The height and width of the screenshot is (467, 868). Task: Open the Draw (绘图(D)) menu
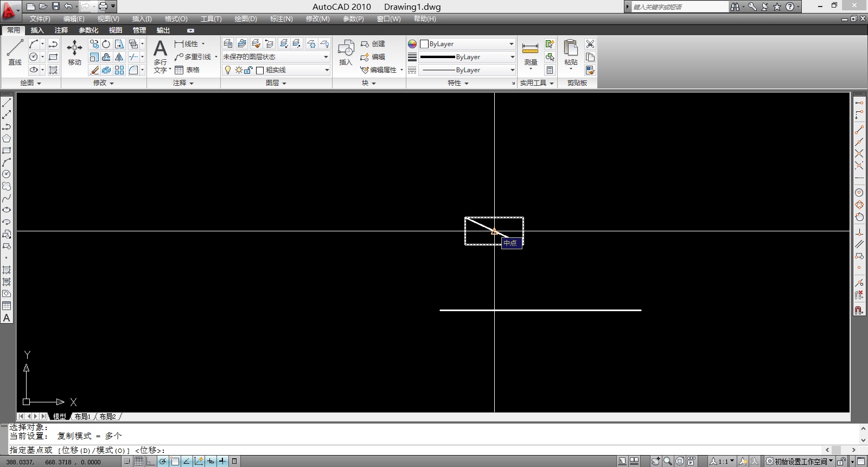tap(246, 19)
